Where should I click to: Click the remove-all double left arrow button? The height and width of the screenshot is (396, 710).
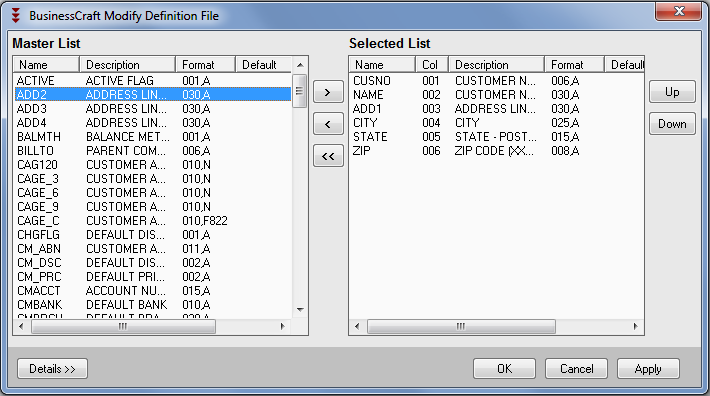pyautogui.click(x=328, y=156)
